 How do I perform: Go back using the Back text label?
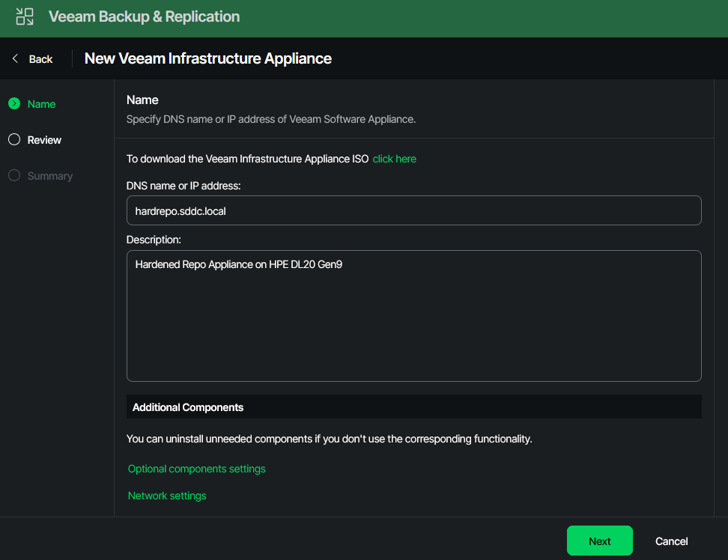click(40, 59)
